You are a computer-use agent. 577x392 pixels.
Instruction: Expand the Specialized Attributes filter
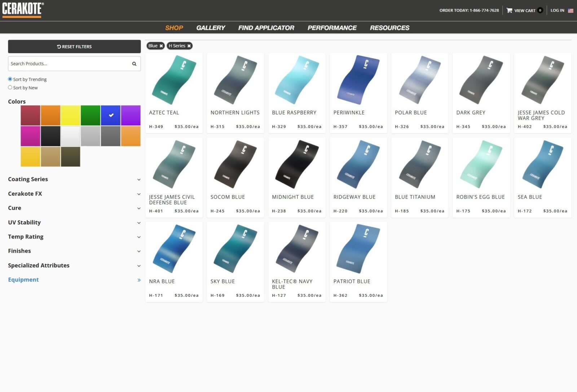click(74, 266)
